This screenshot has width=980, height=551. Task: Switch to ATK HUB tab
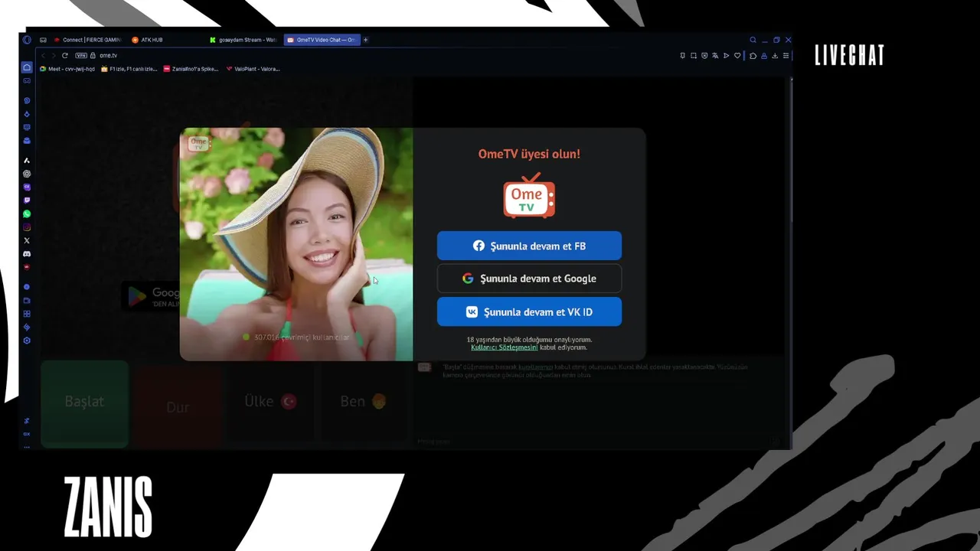coord(147,40)
